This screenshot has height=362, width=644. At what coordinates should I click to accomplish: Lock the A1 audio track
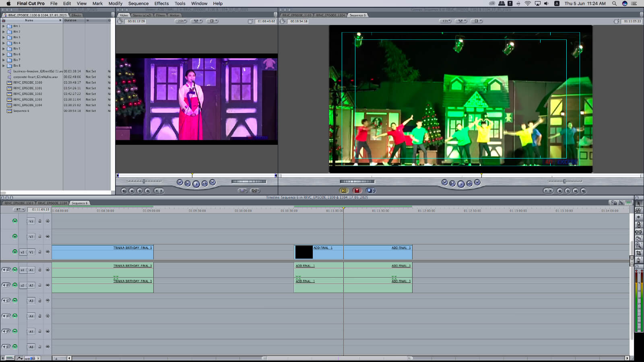[x=40, y=270]
